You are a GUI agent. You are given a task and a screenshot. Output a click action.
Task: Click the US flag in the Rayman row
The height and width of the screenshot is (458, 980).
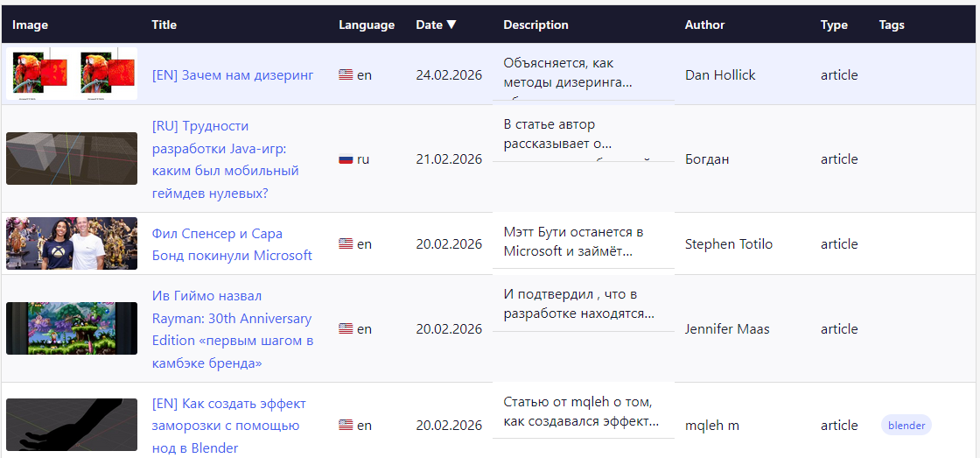point(346,329)
